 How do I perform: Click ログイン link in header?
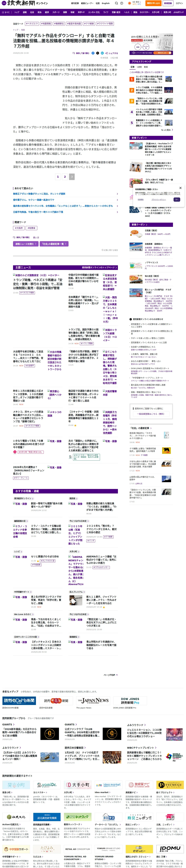179,3
